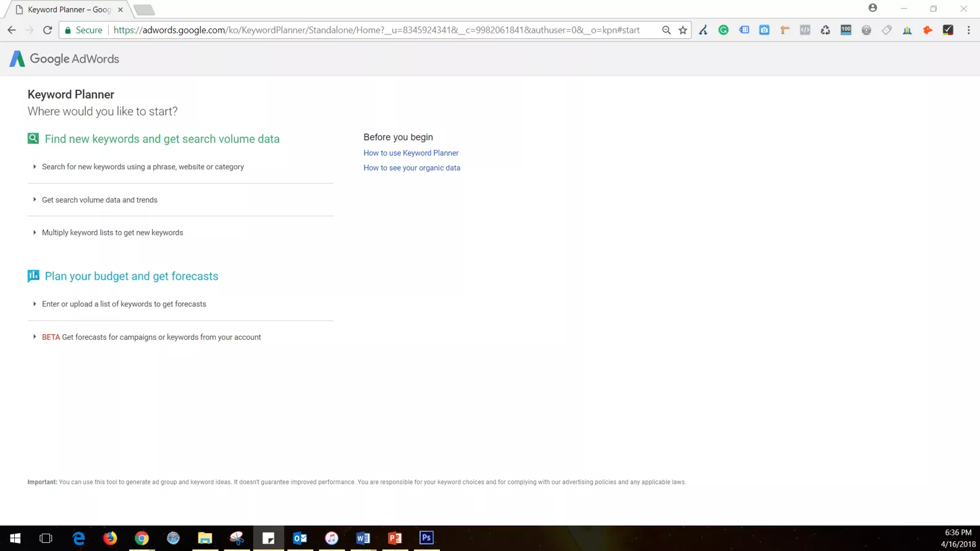This screenshot has height=551, width=980.
Task: Click the green Secure padlock
Action: point(68,30)
